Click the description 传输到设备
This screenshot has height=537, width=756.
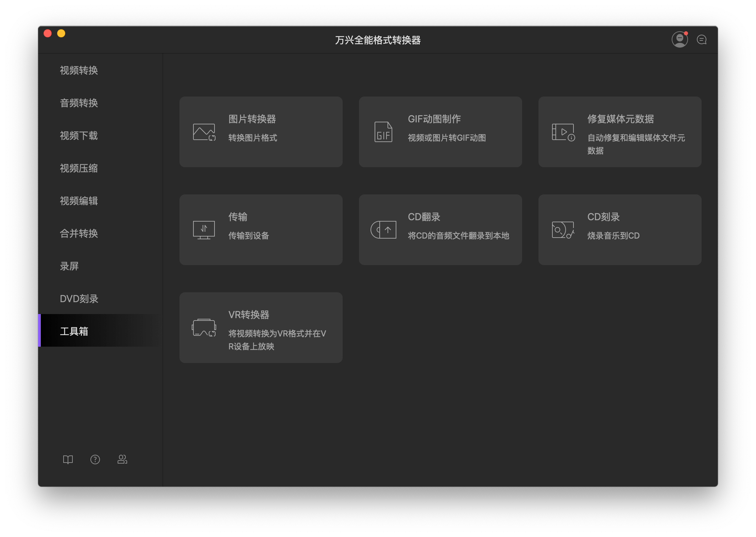[249, 236]
